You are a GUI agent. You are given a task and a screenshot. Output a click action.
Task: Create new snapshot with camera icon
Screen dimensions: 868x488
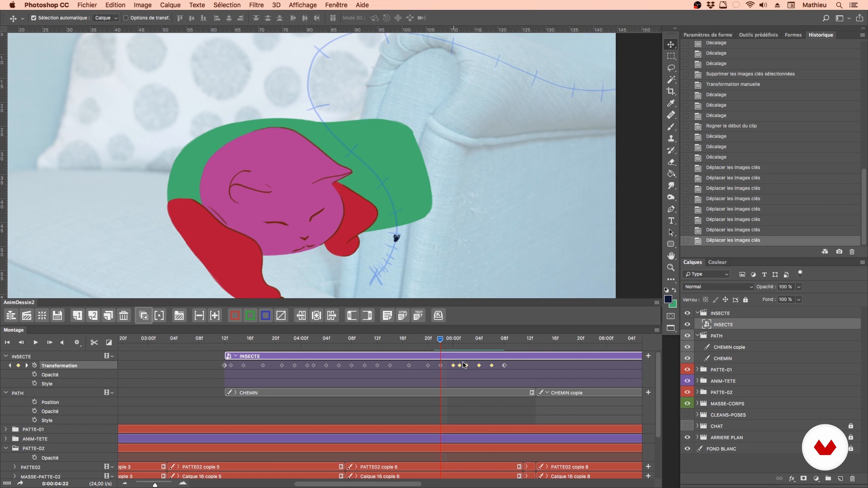[839, 252]
